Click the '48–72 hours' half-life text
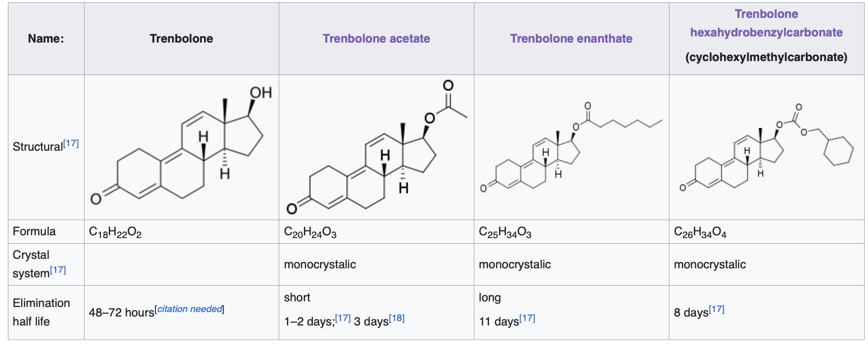Viewport: 868px width, 349px height. (121, 313)
